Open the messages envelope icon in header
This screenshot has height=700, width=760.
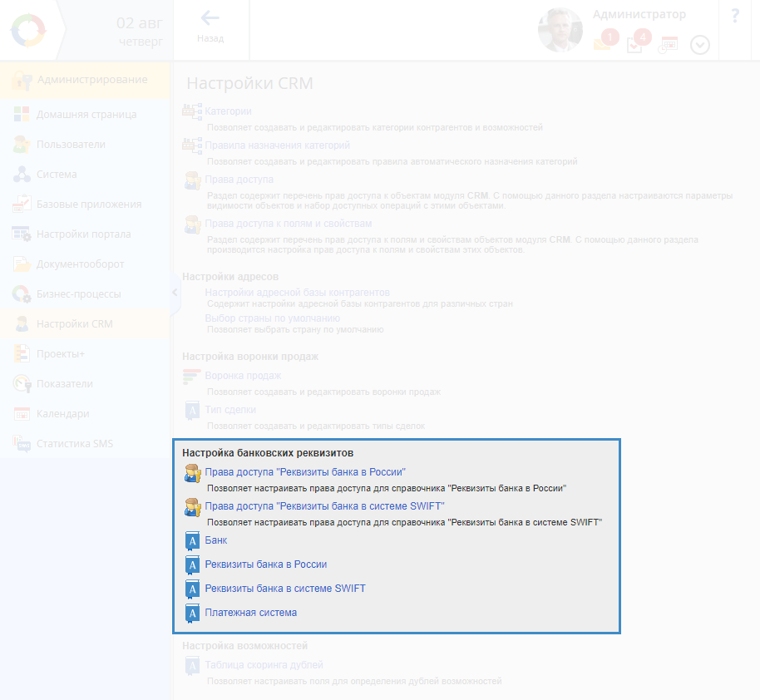pos(602,45)
